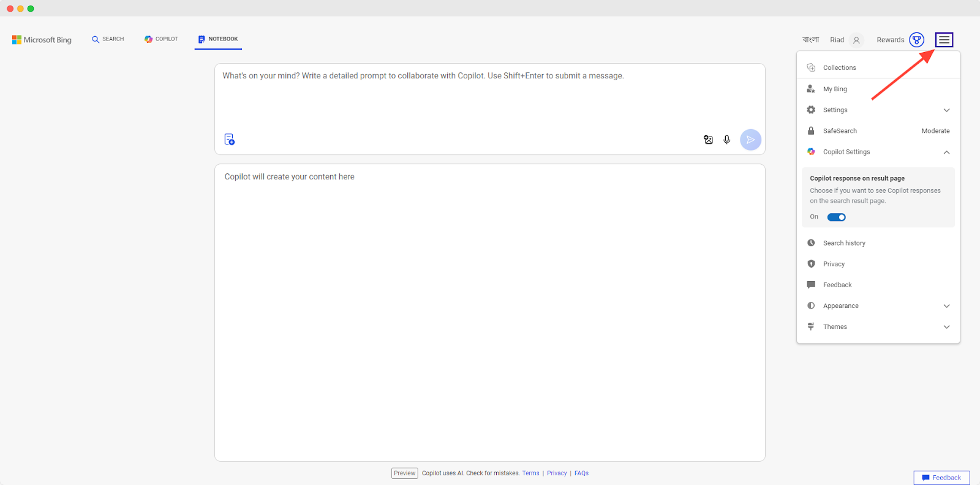Viewport: 980px width, 485px height.
Task: Click the Copilot Settings colorful icon
Action: pos(811,151)
